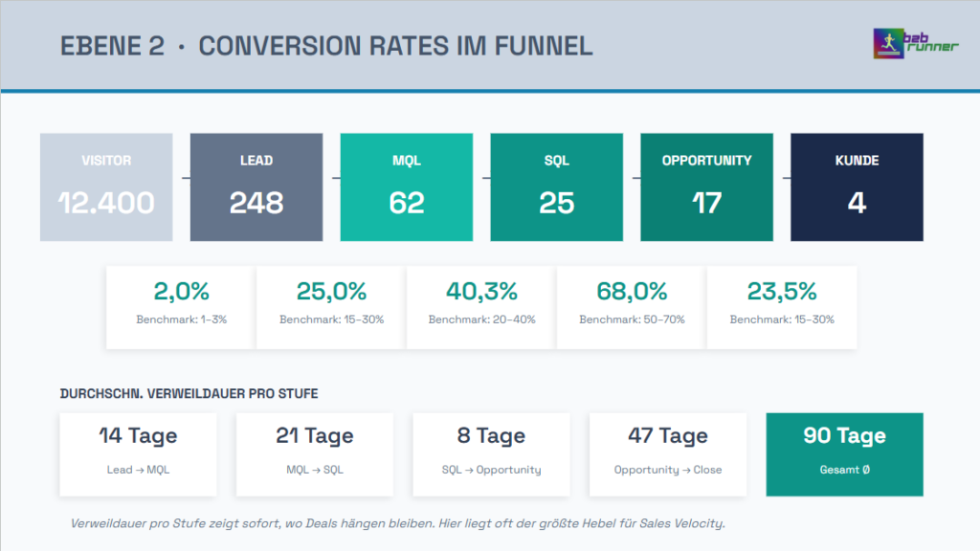Click the MQL stage showing 62
This screenshot has width=980, height=551.
click(406, 187)
